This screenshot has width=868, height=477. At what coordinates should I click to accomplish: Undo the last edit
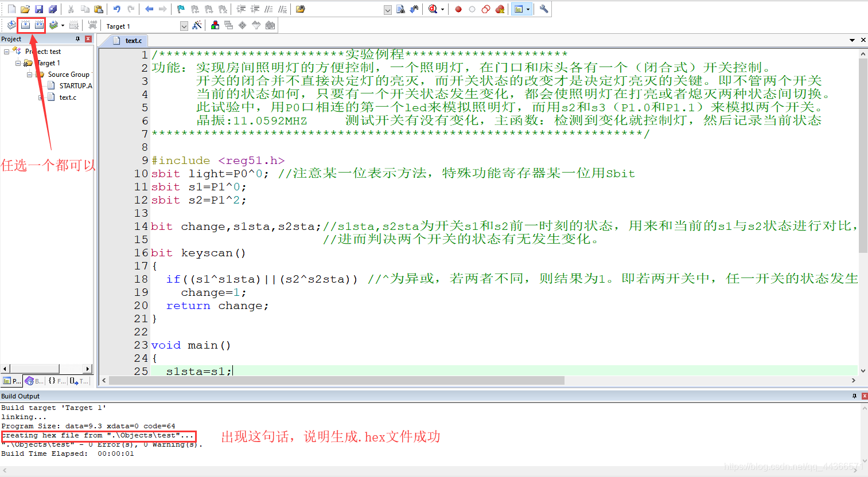pyautogui.click(x=117, y=9)
